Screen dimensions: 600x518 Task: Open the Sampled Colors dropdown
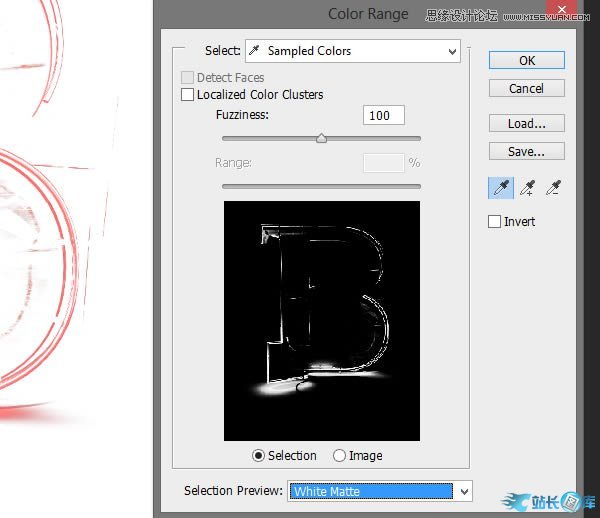coord(353,51)
